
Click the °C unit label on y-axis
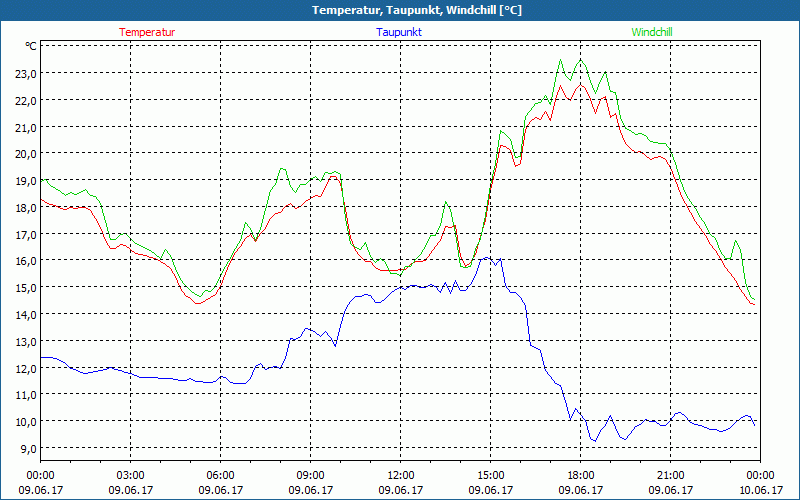pos(31,46)
